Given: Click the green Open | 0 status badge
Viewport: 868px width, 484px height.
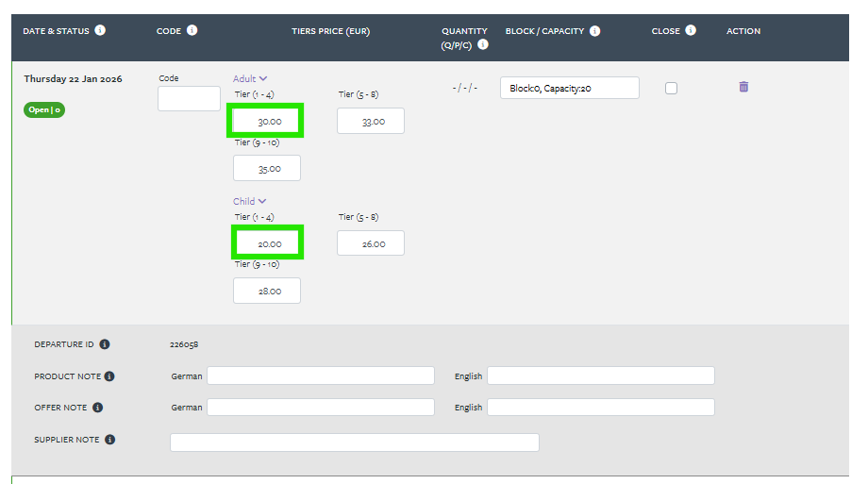Looking at the screenshot, I should point(44,109).
